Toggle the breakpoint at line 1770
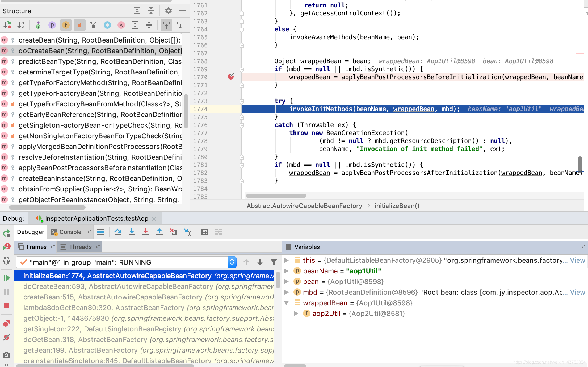The image size is (588, 367). [x=231, y=77]
